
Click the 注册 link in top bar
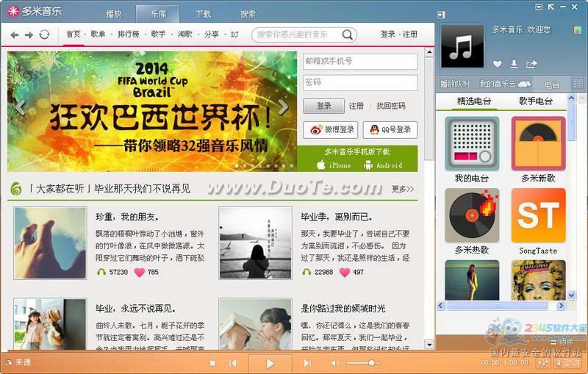[x=410, y=35]
